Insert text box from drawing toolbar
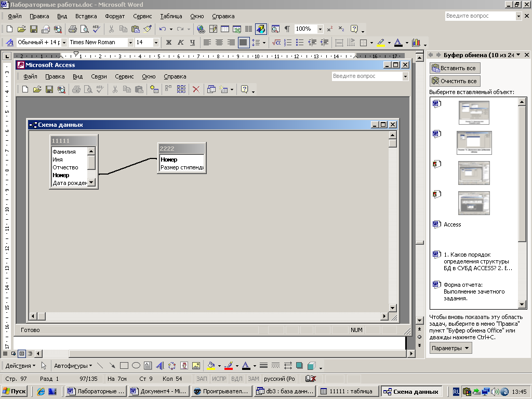The image size is (532, 399). pos(148,366)
